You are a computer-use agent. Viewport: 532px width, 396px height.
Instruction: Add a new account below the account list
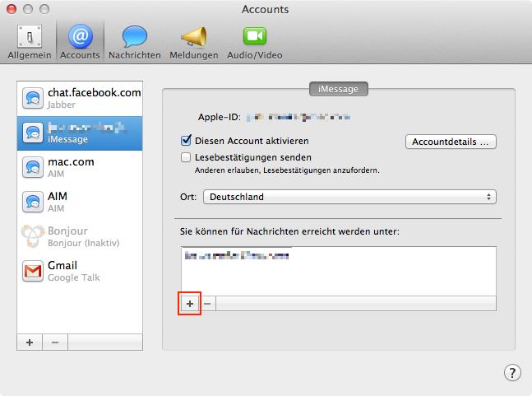coord(30,342)
